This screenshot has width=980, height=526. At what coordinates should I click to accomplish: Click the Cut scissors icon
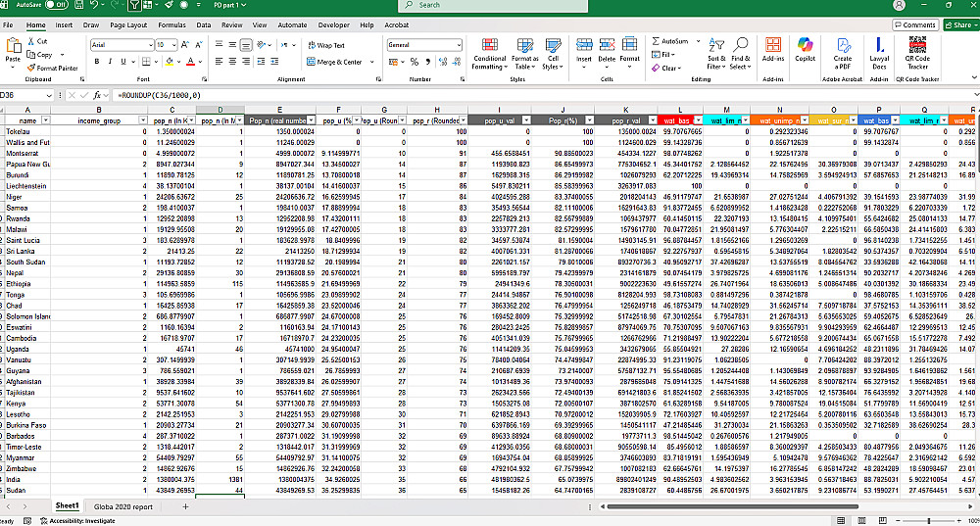coord(31,41)
